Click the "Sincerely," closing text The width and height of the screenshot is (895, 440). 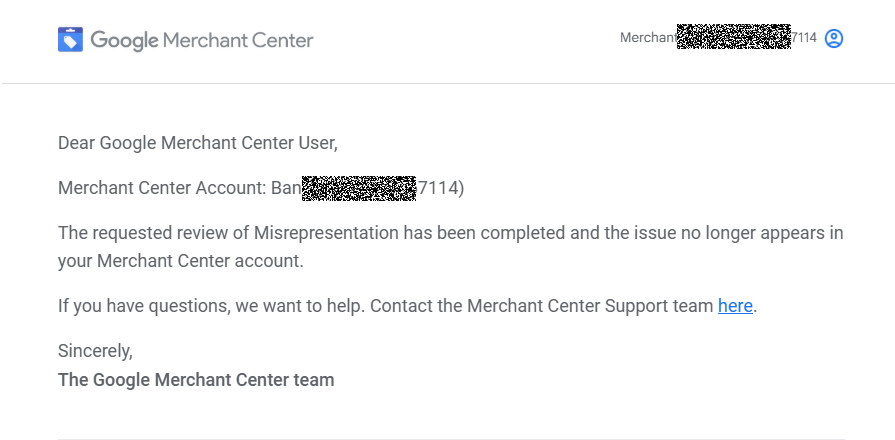pyautogui.click(x=95, y=351)
